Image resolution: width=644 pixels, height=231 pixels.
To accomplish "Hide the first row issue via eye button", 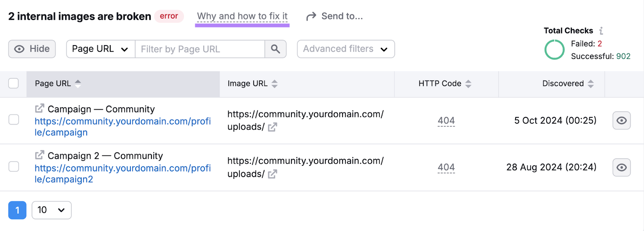I will click(621, 121).
